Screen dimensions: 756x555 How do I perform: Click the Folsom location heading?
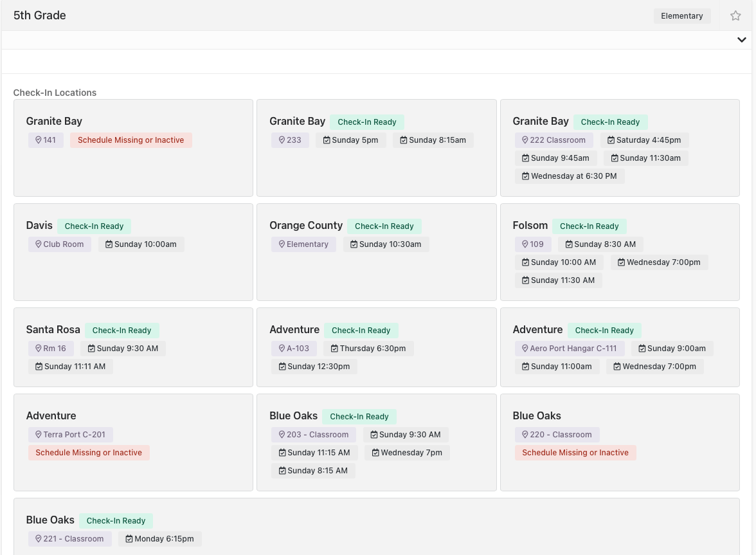click(530, 225)
